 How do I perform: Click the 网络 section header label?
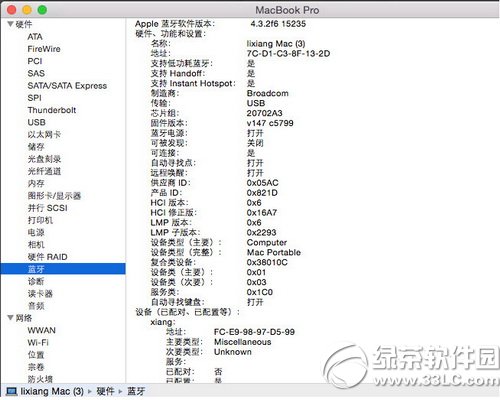(24, 318)
